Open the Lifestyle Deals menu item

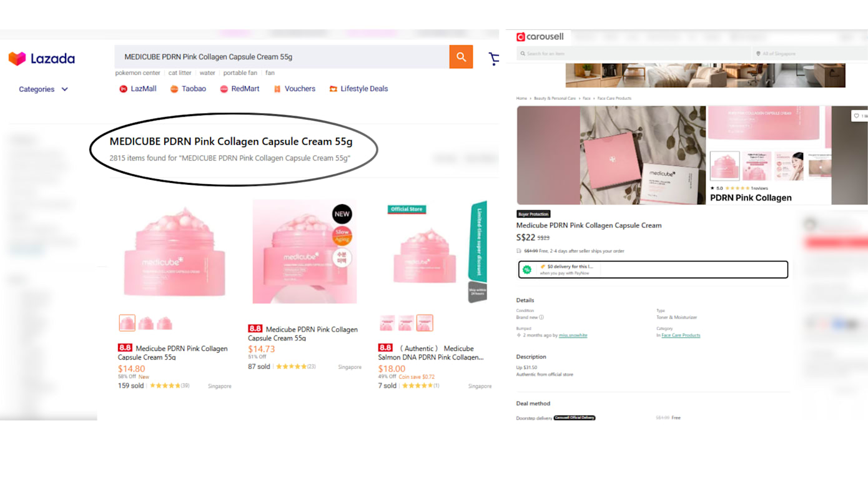click(x=358, y=89)
